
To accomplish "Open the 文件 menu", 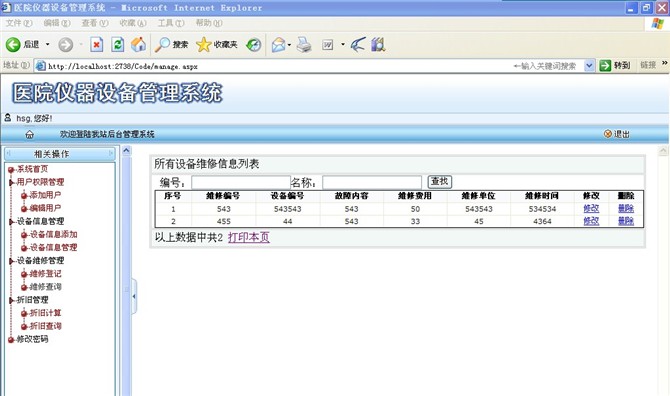I will tap(19, 23).
